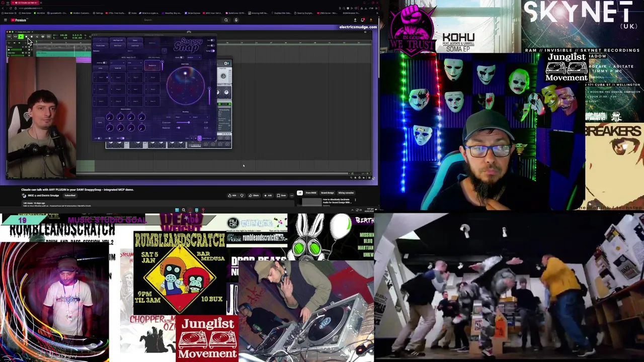The width and height of the screenshot is (644, 362).
Task: Click the Save Preset button in Snappy Snap
Action: (118, 46)
